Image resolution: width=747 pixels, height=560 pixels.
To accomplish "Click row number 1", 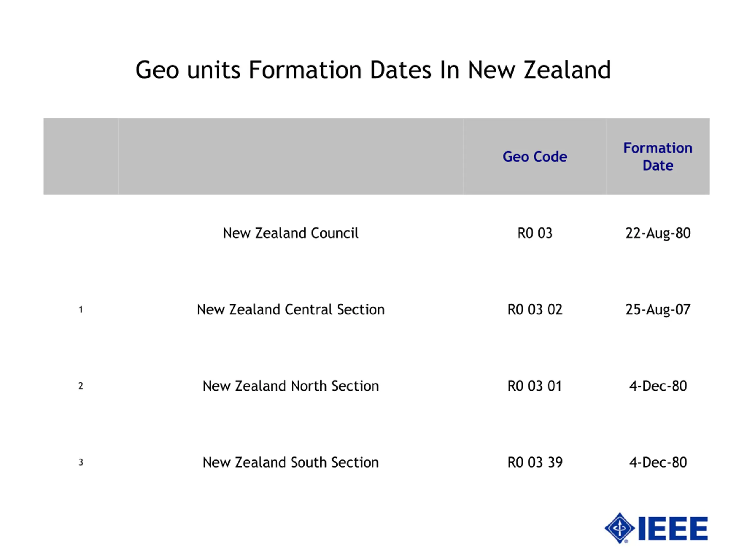I will click(x=81, y=309).
